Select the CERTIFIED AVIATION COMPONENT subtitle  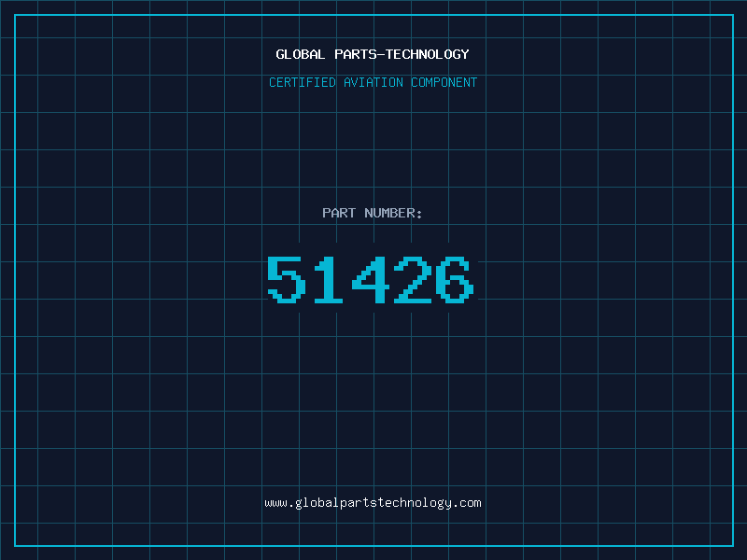373,82
